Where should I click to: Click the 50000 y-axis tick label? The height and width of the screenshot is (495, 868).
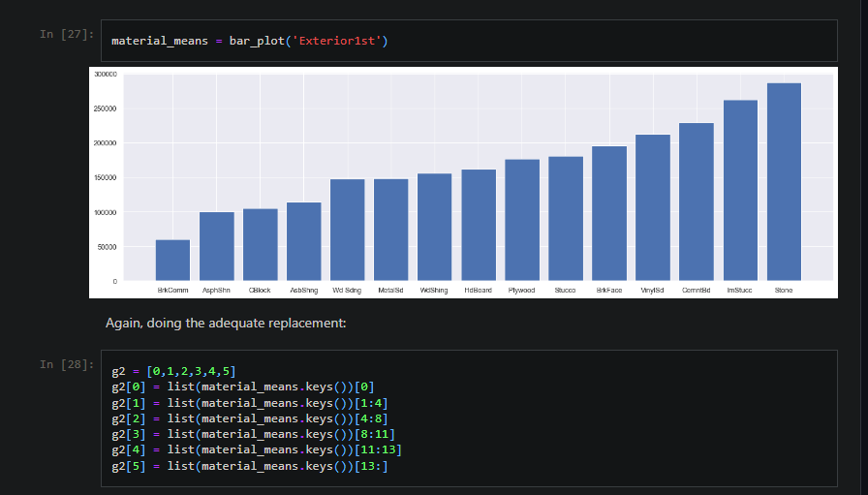coord(107,247)
